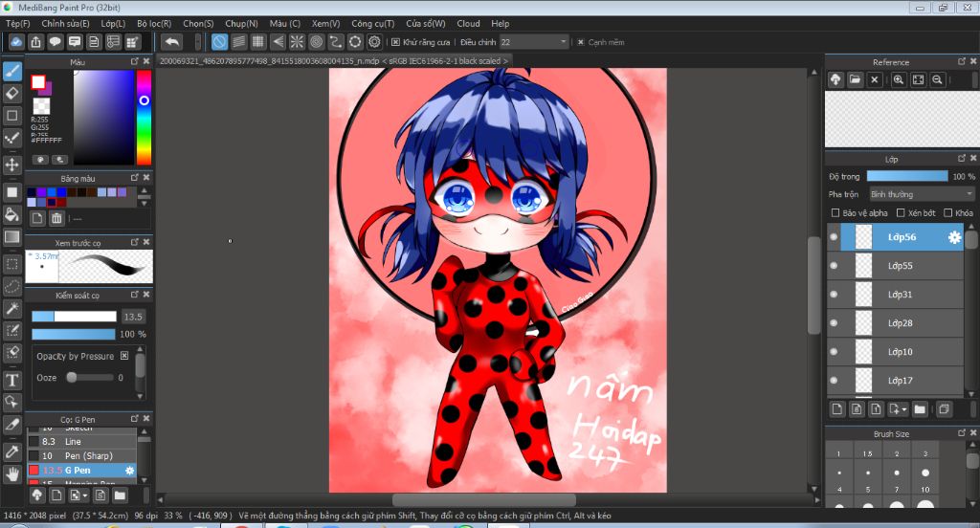Select the rectangular Select tool
The height and width of the screenshot is (528, 980).
coord(11,264)
